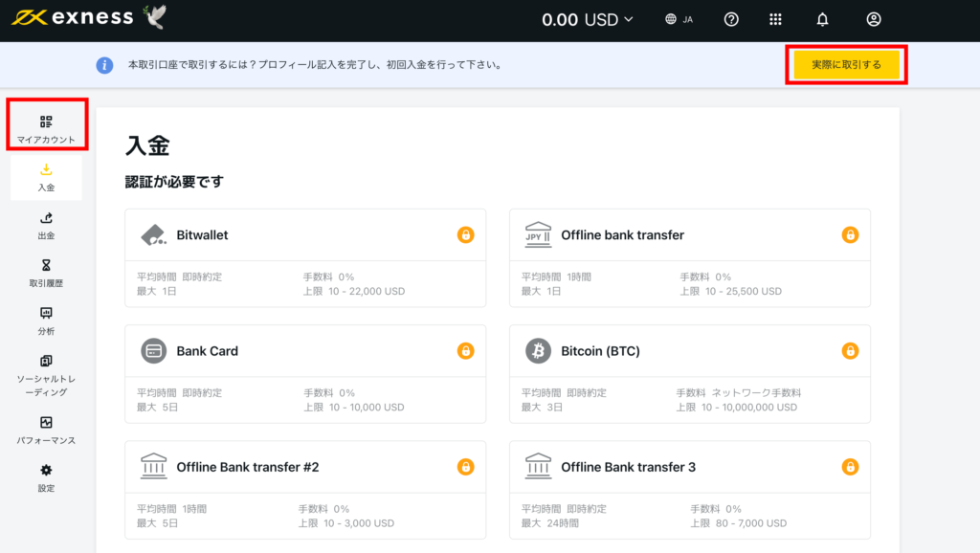Select the Bank Card deposit method
This screenshot has width=980, height=553.
[x=305, y=374]
